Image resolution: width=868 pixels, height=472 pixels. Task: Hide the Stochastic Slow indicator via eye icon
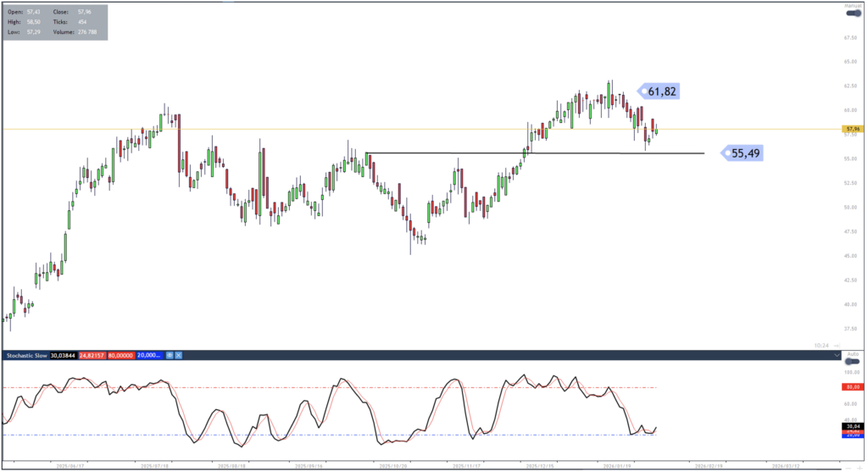coord(170,356)
